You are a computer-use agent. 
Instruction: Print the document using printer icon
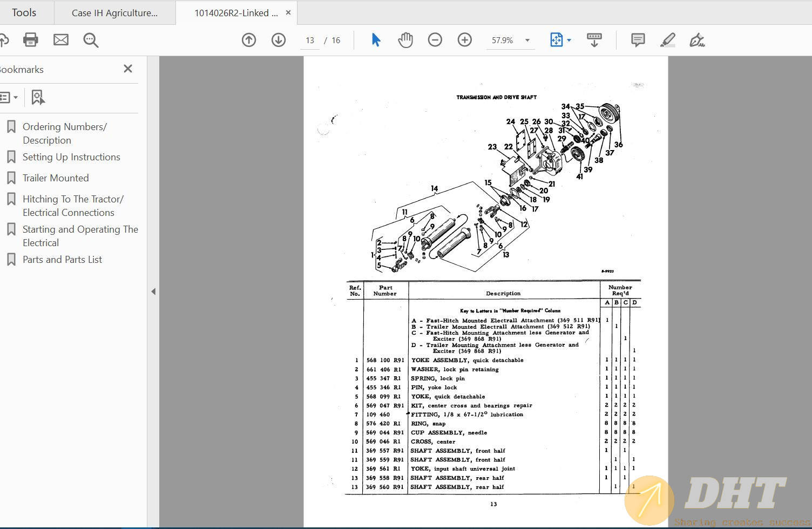[x=31, y=40]
